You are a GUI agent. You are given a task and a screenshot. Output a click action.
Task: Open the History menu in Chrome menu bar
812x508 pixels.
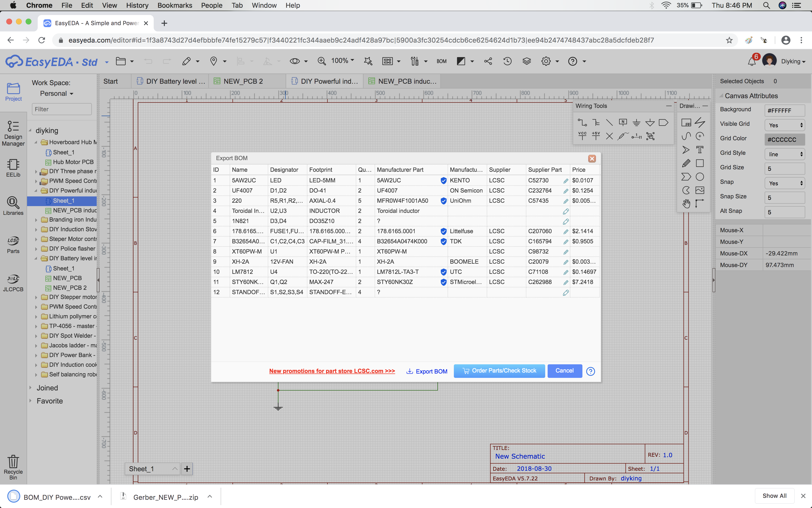[137, 5]
